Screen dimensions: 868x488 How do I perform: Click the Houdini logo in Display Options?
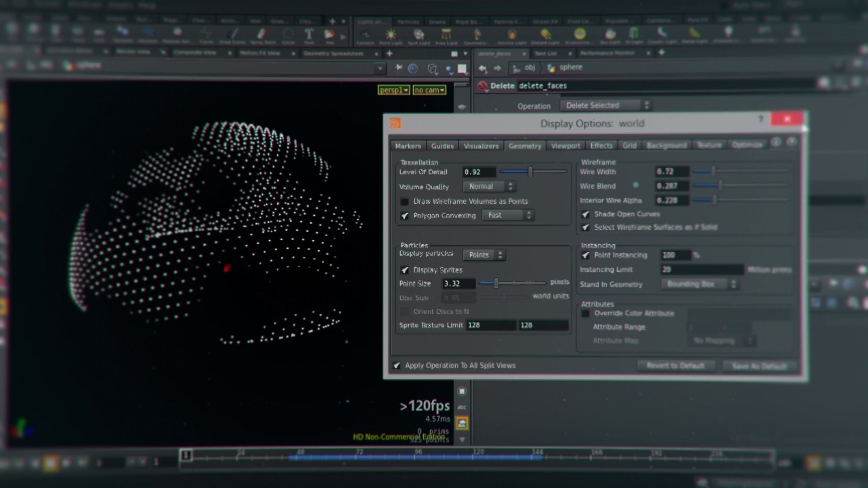[395, 124]
